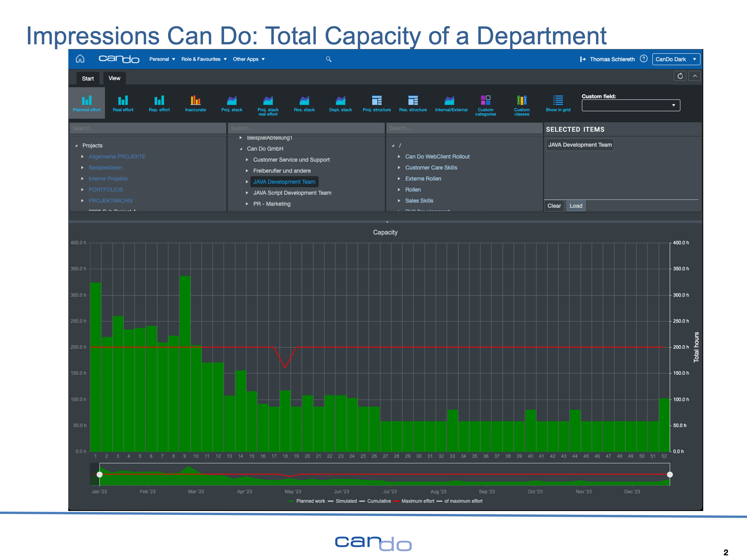
Task: Open the Role & Favourites menu
Action: point(204,60)
